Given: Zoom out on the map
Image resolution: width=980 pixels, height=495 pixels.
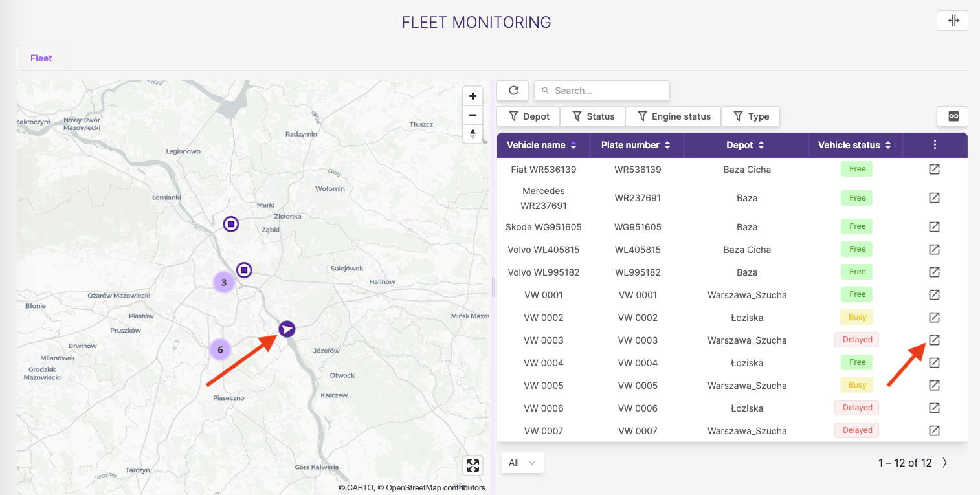Looking at the screenshot, I should [x=473, y=115].
